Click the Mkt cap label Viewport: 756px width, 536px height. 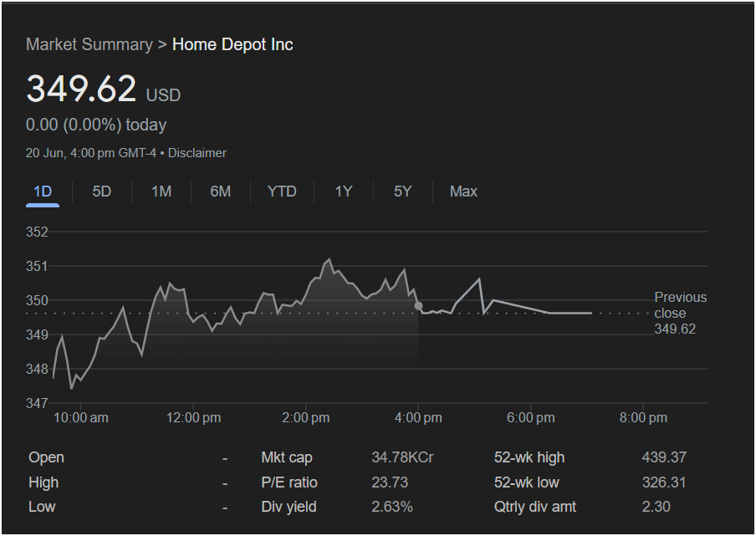point(287,457)
